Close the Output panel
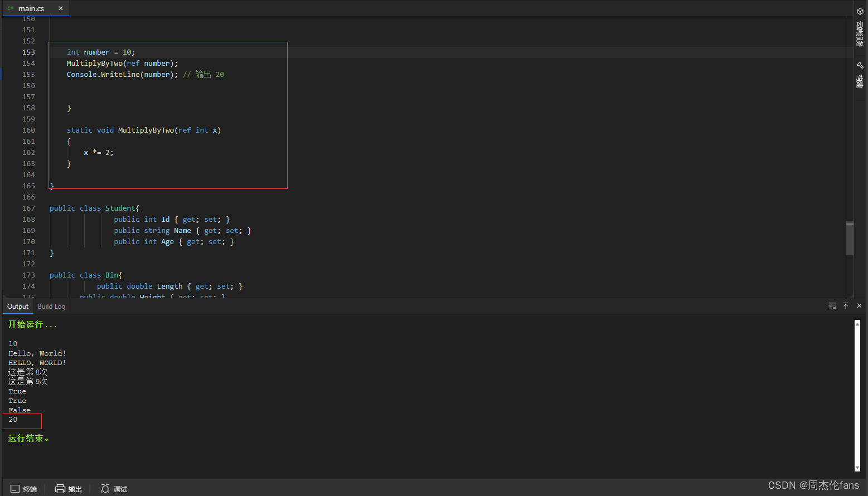 (859, 305)
